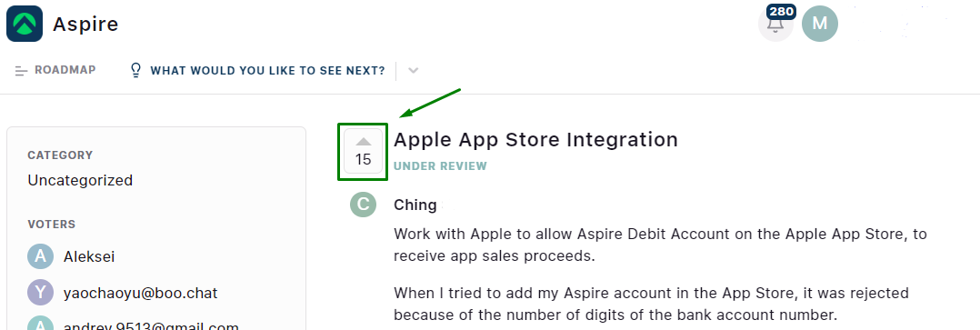Click the purple Y voter avatar
This screenshot has height=330, width=980.
pyautogui.click(x=40, y=293)
